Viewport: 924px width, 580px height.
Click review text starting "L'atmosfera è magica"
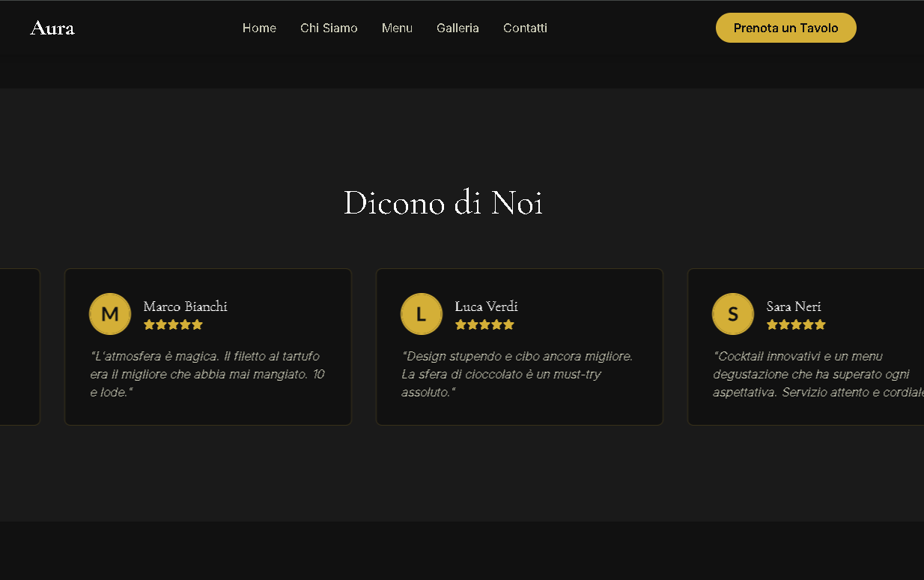207,374
